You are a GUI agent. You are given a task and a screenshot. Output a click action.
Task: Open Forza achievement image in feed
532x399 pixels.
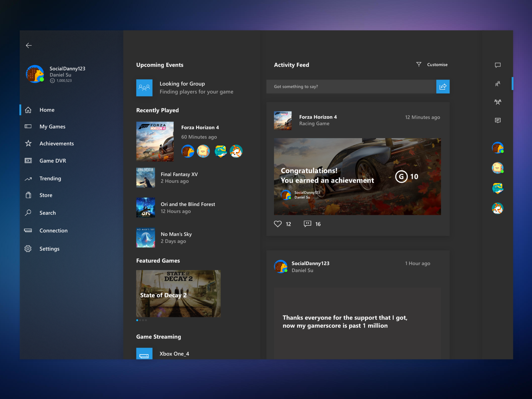tap(357, 177)
